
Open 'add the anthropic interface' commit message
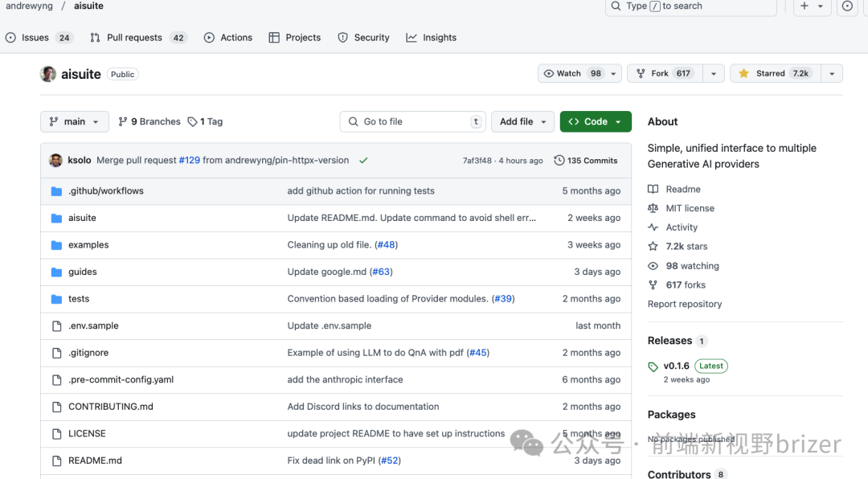click(x=345, y=379)
